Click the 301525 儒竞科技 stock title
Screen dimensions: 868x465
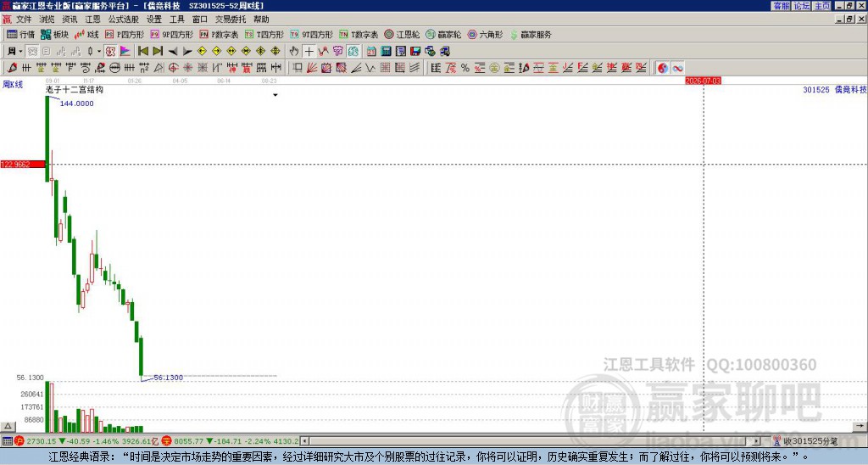[x=835, y=89]
